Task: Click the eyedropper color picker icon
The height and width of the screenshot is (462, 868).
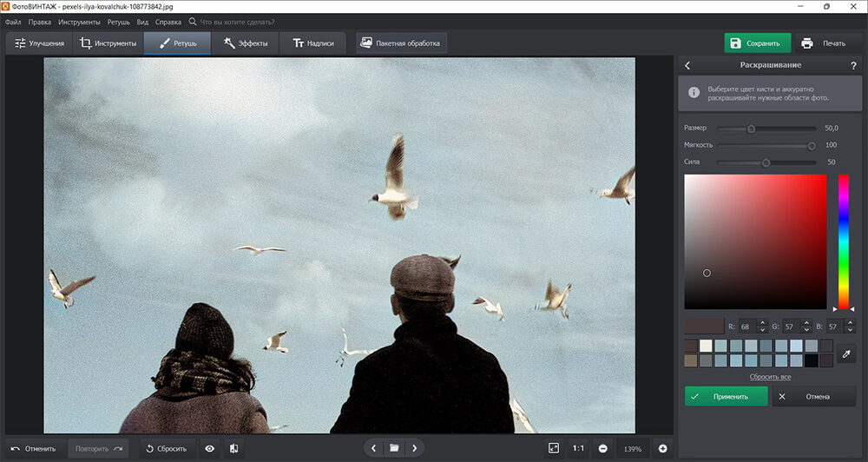Action: (846, 353)
